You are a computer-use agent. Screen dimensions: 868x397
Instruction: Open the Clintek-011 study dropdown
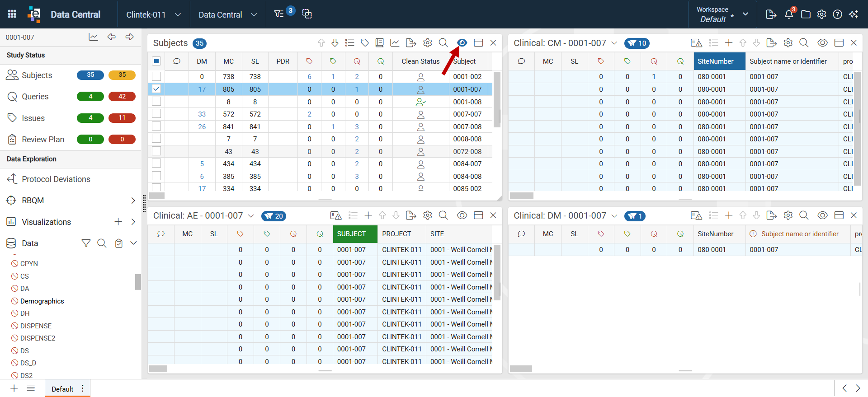[154, 14]
